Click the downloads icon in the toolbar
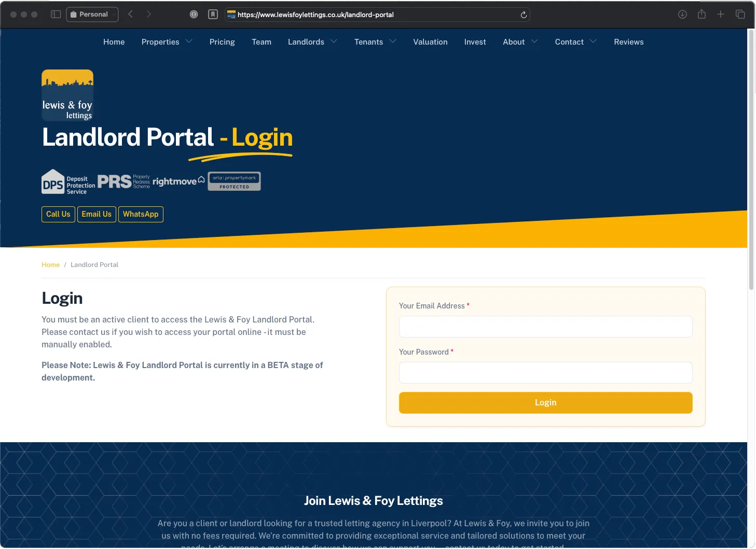 click(682, 14)
